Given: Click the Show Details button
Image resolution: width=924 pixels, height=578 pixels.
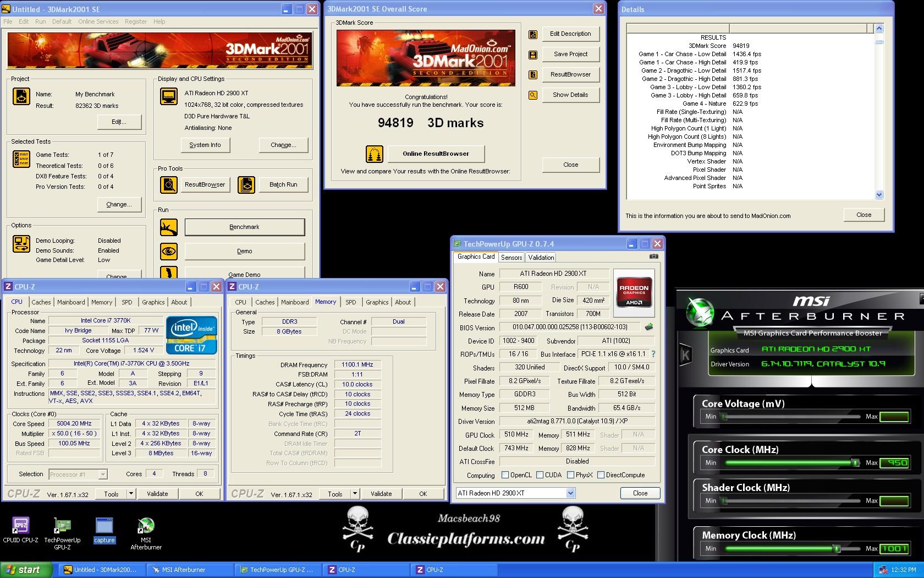Looking at the screenshot, I should click(570, 95).
